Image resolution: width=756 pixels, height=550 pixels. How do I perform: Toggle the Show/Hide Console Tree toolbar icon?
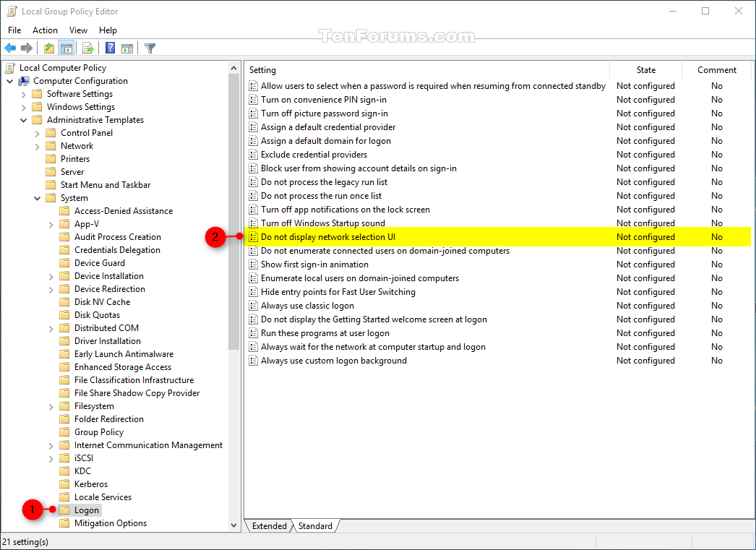(x=66, y=48)
